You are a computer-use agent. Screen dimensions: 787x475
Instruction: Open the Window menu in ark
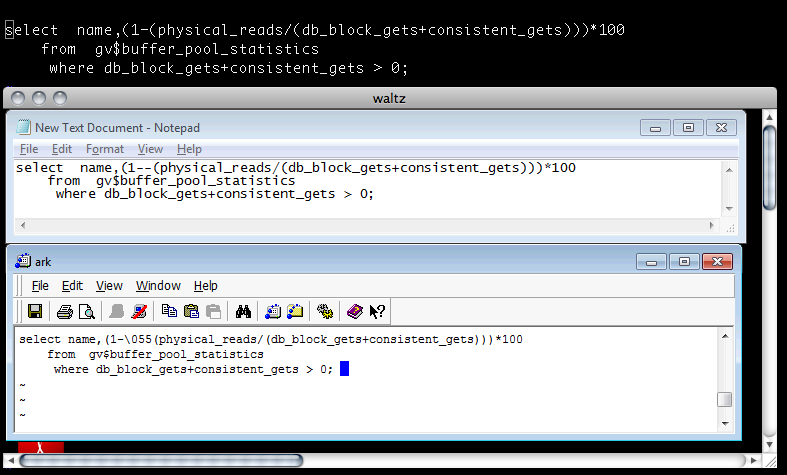pyautogui.click(x=158, y=286)
